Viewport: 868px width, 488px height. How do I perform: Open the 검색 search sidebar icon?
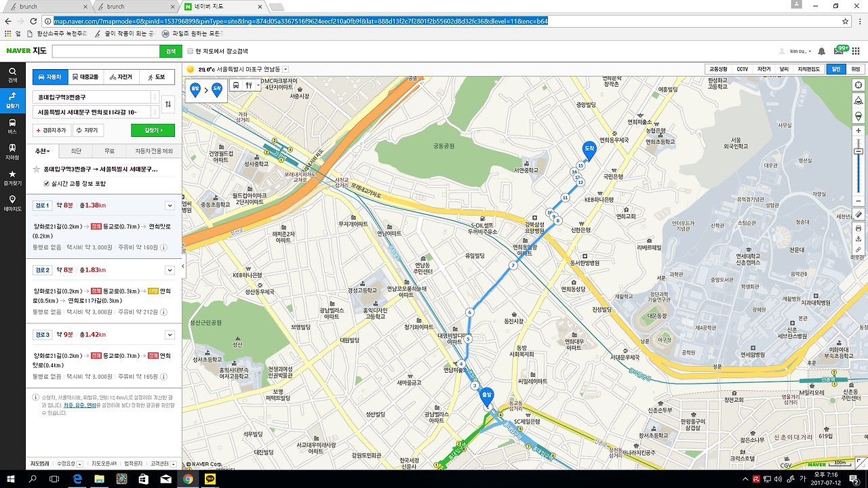pos(12,75)
